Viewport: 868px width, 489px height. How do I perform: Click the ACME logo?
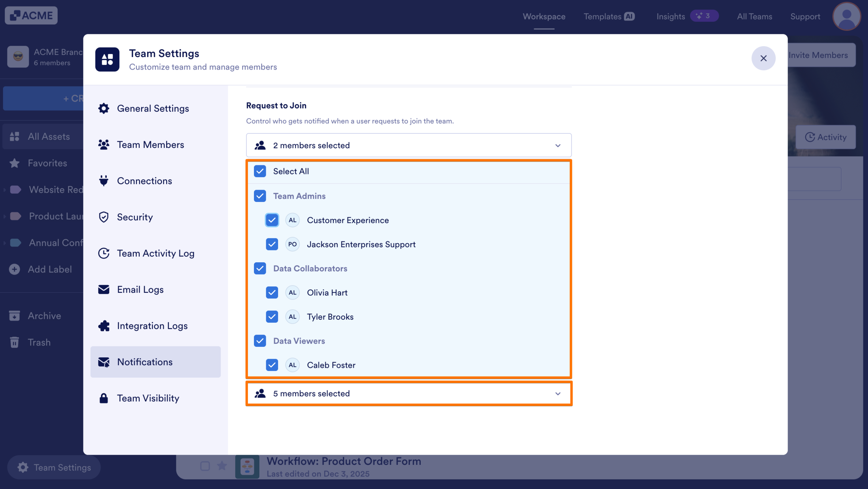pos(31,16)
